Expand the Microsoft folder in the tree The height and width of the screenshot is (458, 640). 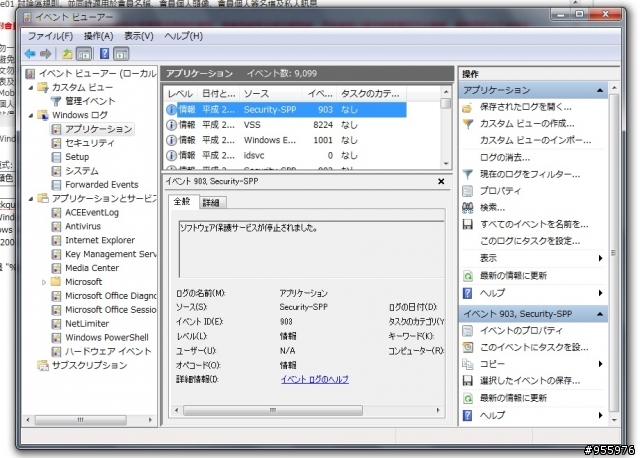pyautogui.click(x=44, y=282)
